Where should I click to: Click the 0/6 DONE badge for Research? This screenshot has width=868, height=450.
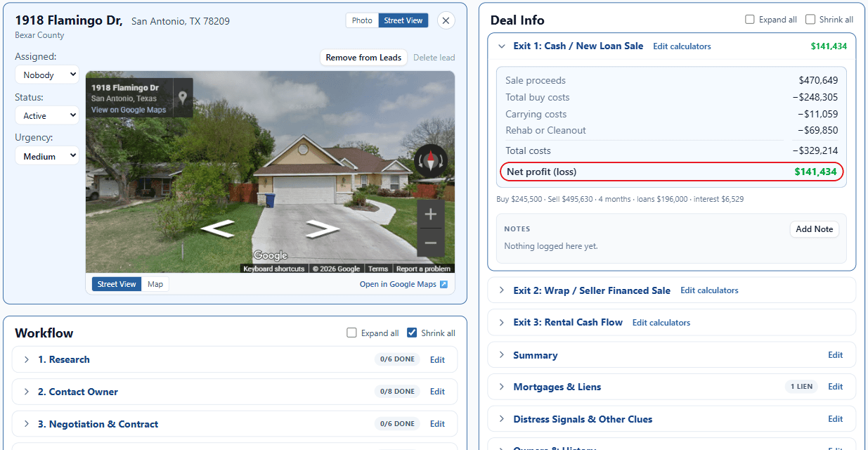click(397, 359)
